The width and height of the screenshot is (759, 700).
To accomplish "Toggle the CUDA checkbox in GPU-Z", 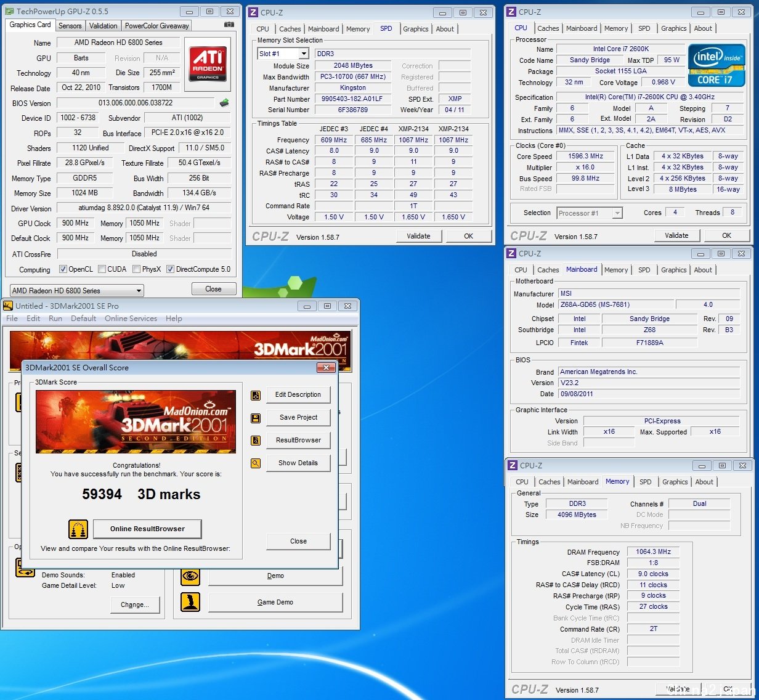I will tap(102, 269).
